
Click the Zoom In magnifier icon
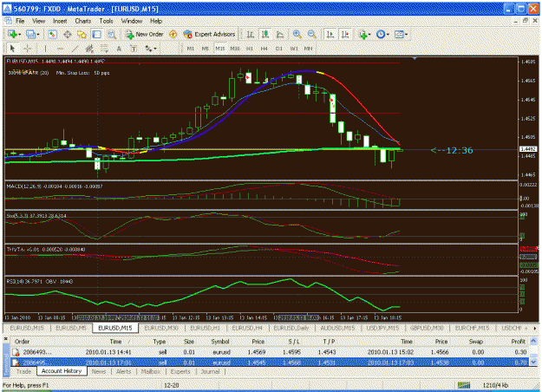tap(297, 34)
